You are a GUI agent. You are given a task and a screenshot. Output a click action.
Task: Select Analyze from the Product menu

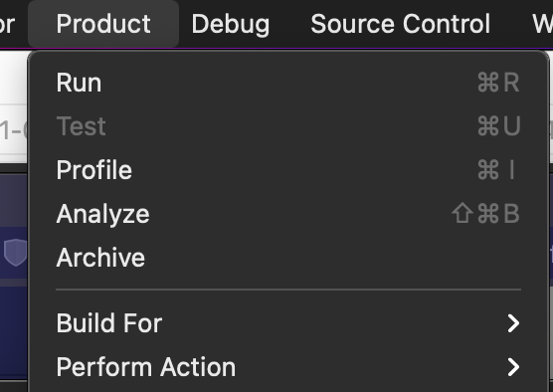click(x=288, y=214)
